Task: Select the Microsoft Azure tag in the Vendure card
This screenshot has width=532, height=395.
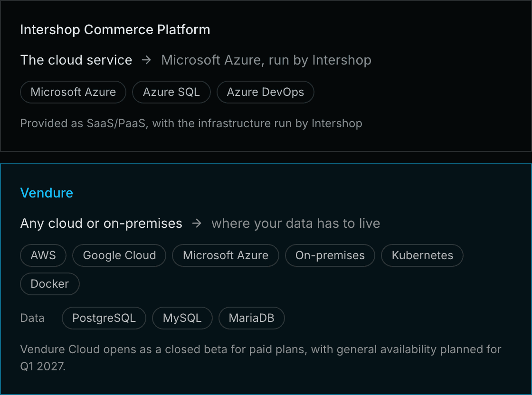Action: [x=226, y=255]
